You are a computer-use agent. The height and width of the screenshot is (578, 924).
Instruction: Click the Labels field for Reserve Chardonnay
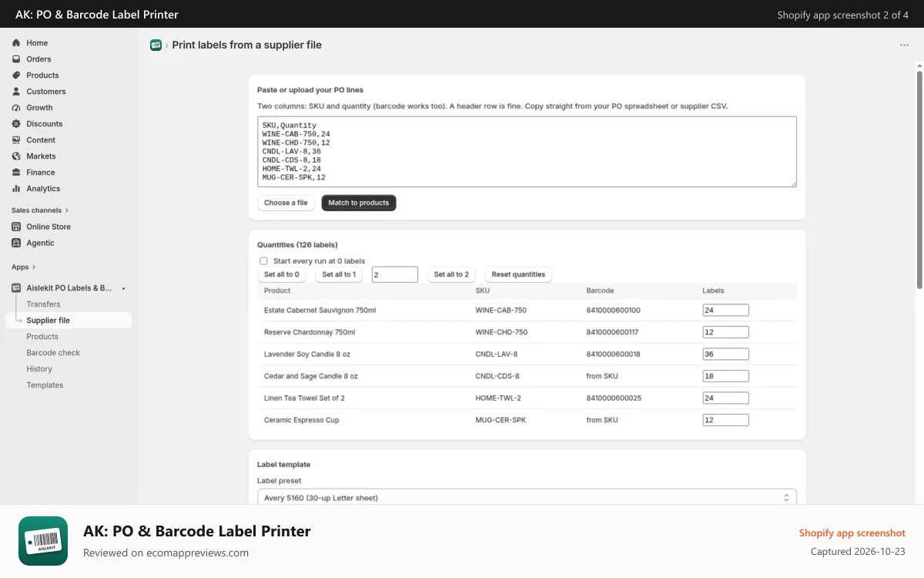click(725, 332)
